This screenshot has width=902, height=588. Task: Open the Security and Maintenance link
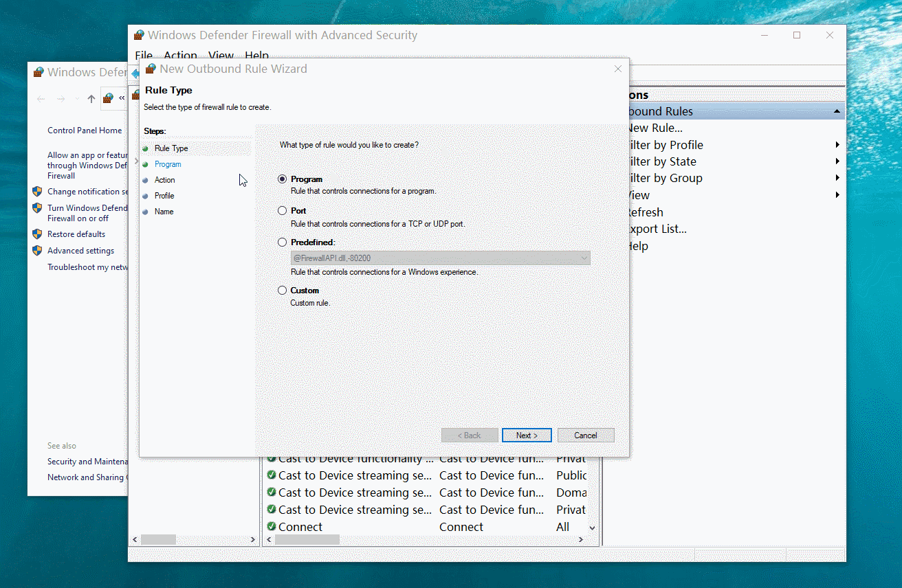(x=88, y=462)
